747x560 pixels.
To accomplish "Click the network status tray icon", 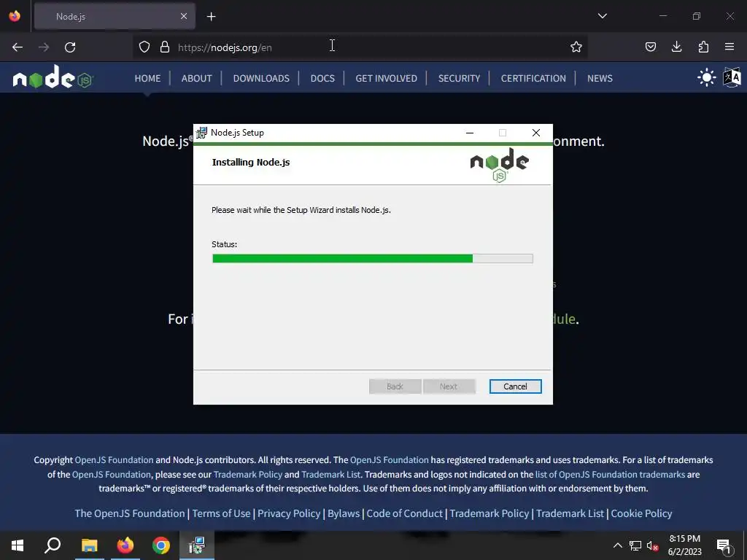I will (635, 545).
